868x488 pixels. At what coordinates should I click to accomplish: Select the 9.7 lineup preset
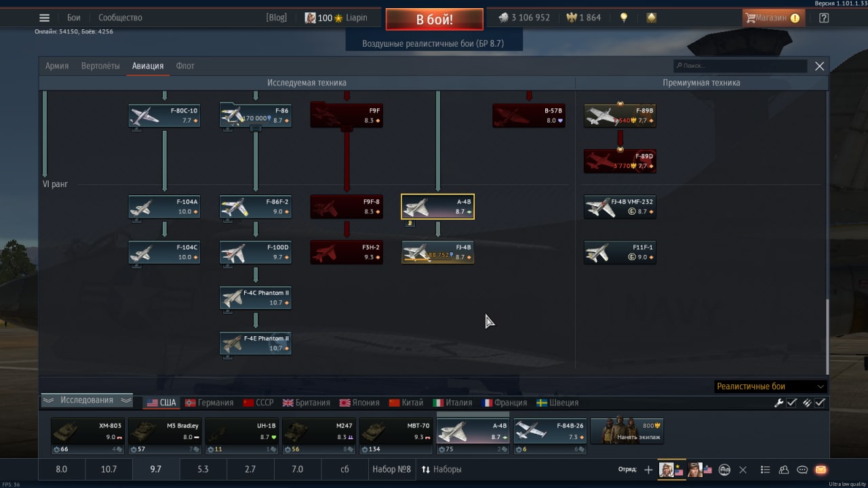tap(155, 469)
